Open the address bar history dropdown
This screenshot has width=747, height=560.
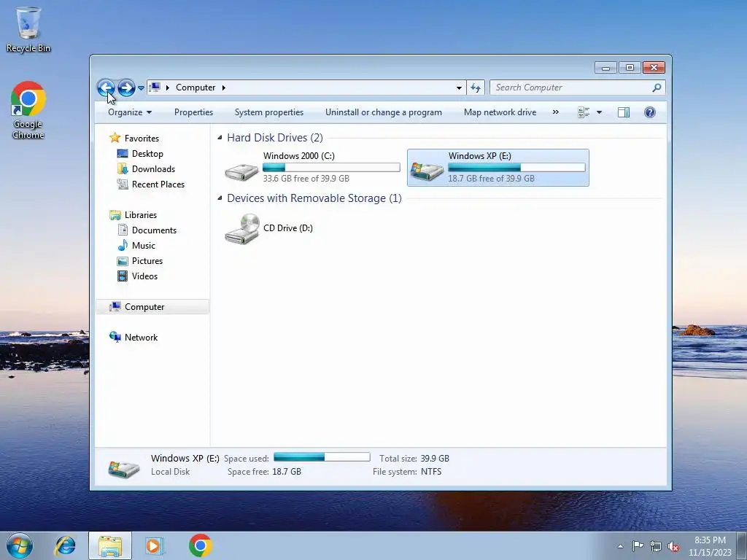[x=459, y=87]
